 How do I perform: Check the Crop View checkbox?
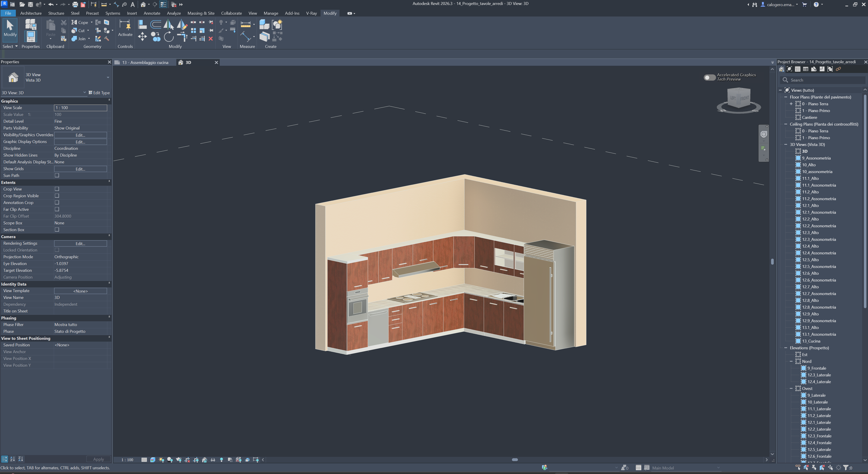(57, 189)
